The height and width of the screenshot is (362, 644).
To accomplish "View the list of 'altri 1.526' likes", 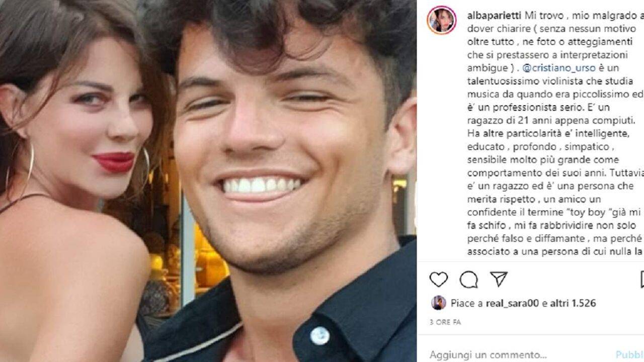I will [573, 303].
